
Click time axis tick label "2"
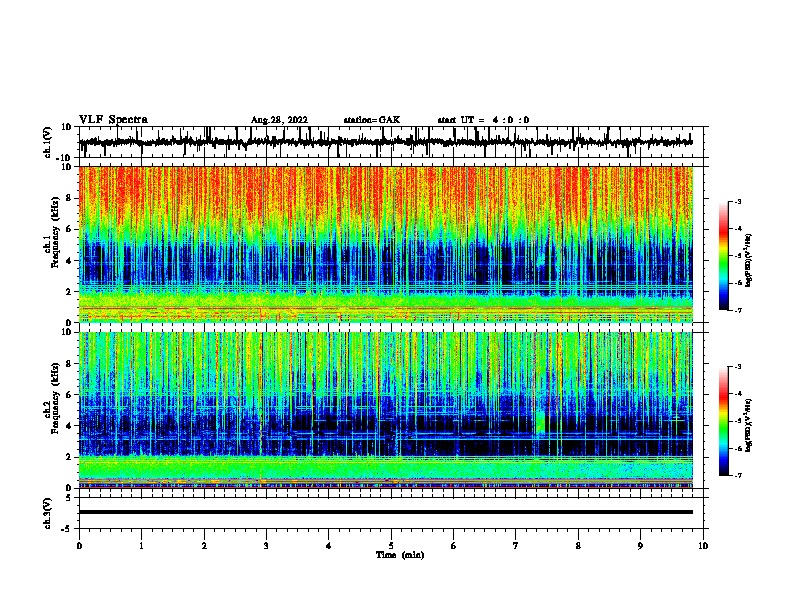(x=204, y=546)
